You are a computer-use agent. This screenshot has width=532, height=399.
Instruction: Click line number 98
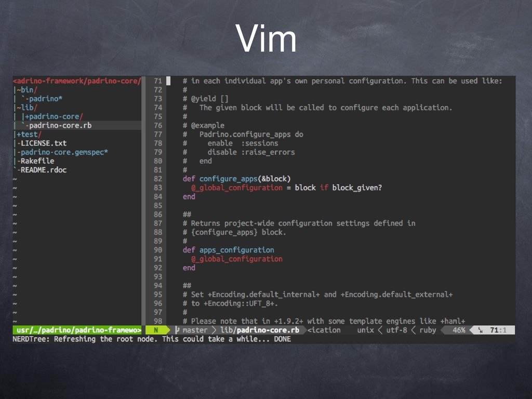(158, 321)
